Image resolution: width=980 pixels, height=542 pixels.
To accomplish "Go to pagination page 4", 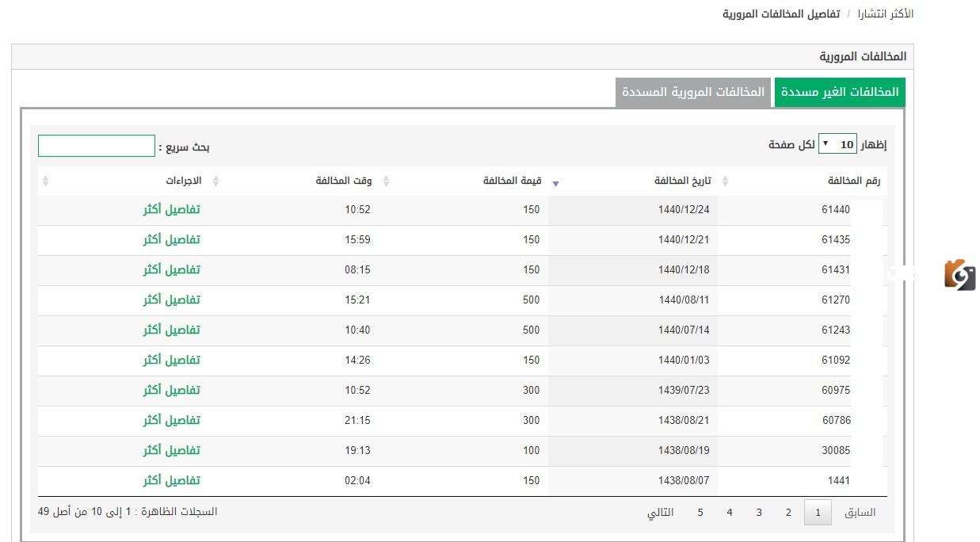I will (x=730, y=513).
